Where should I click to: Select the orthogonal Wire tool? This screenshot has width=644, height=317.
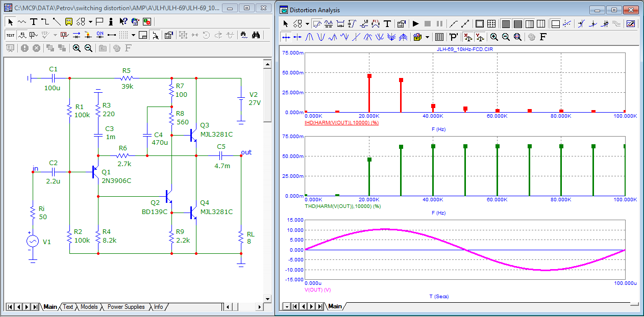(45, 22)
